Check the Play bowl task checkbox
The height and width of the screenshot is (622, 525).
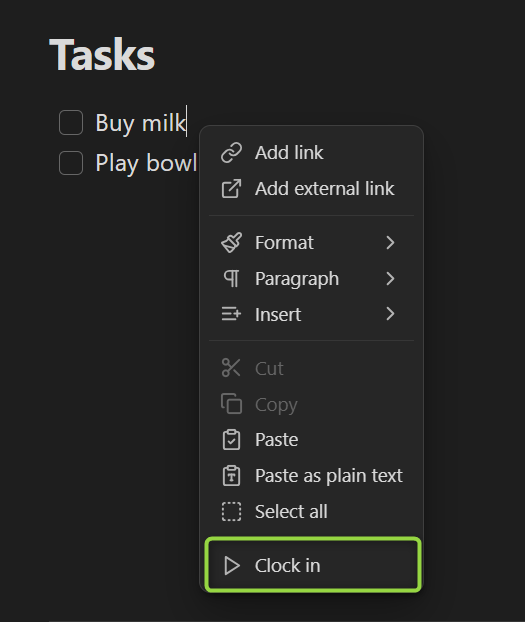pyautogui.click(x=71, y=163)
